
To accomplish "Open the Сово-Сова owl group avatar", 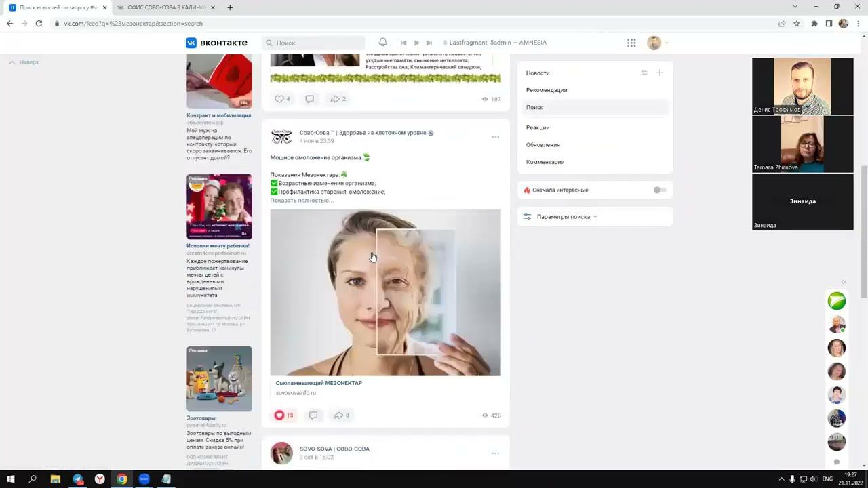I will 281,137.
